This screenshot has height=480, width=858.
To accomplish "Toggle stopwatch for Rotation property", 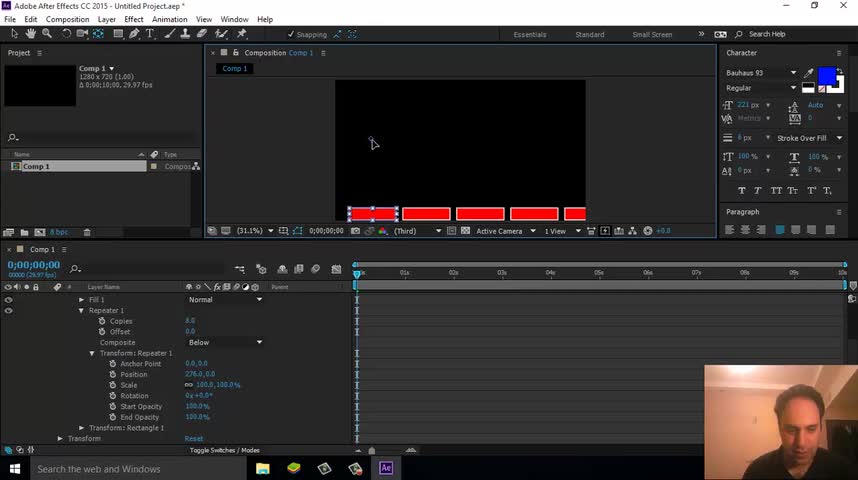I will coord(112,396).
